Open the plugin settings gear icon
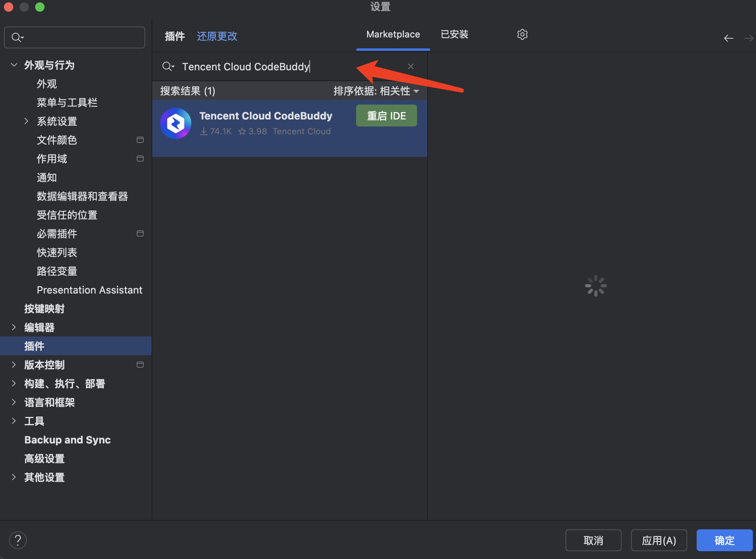 pos(522,34)
